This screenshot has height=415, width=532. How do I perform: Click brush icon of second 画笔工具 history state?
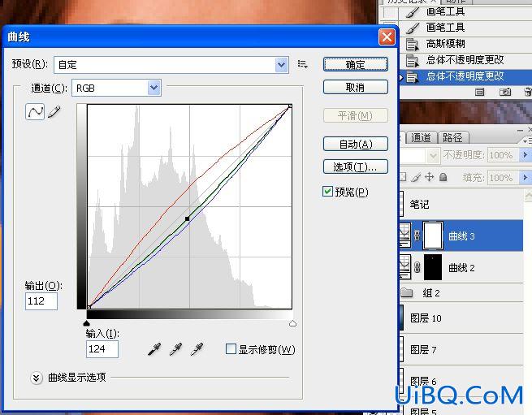pos(412,28)
